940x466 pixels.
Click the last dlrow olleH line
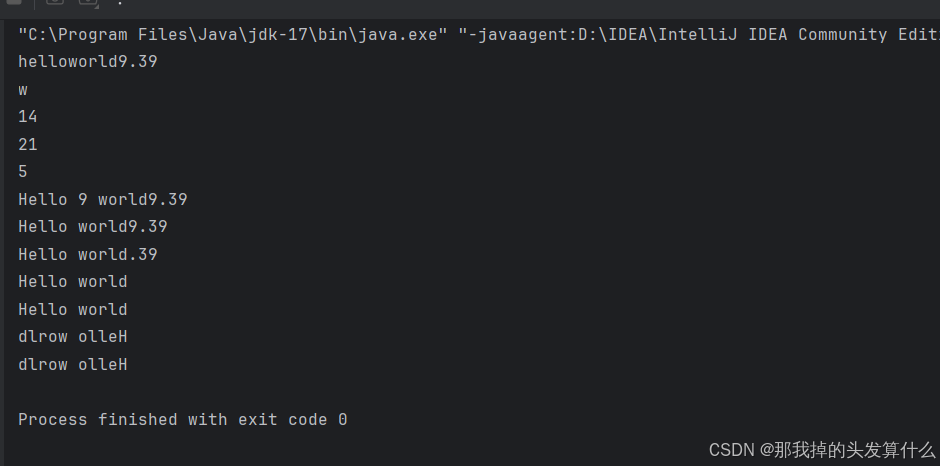(73, 365)
